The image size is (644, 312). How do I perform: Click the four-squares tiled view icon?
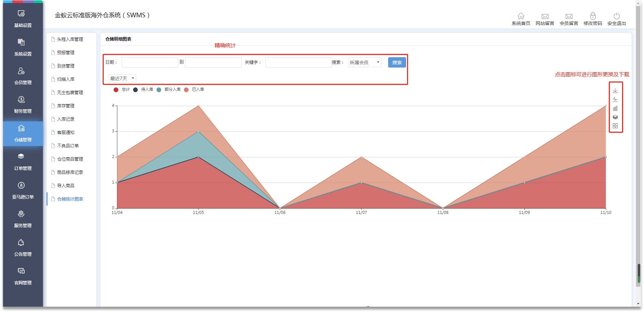tap(615, 126)
